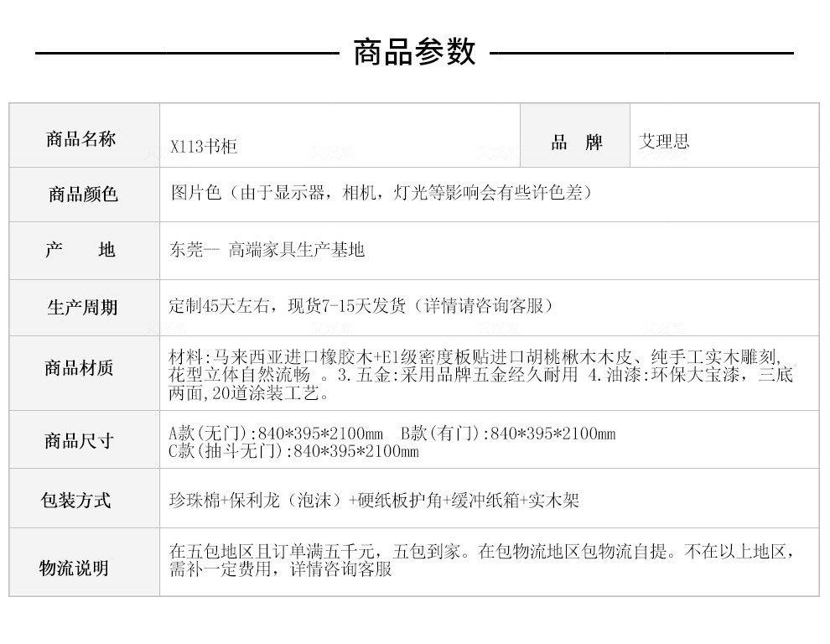Click the 东莞 高端家具生产基地 text

(x=267, y=249)
